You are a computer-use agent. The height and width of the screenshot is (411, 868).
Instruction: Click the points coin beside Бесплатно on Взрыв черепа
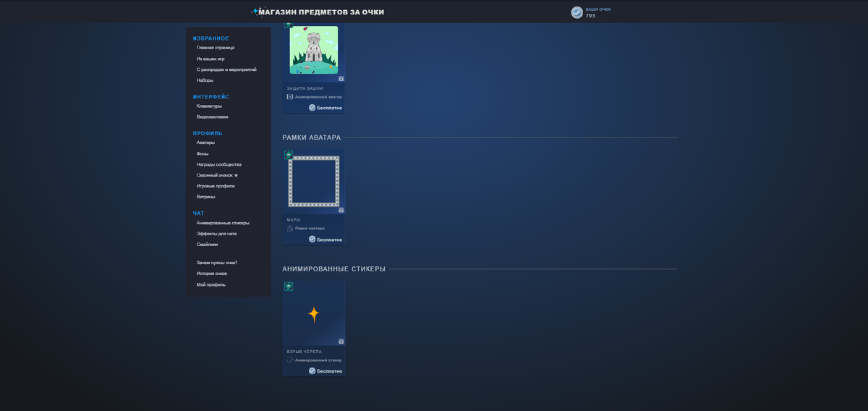tap(312, 370)
